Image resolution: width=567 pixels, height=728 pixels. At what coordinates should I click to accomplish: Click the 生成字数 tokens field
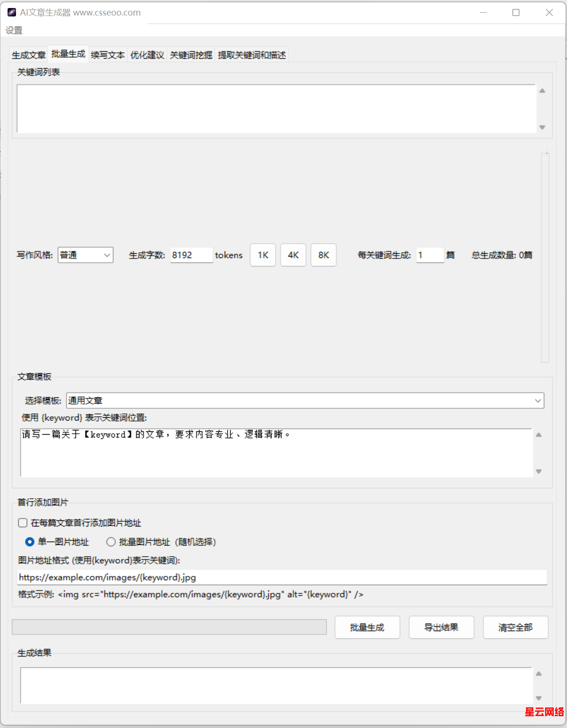192,255
